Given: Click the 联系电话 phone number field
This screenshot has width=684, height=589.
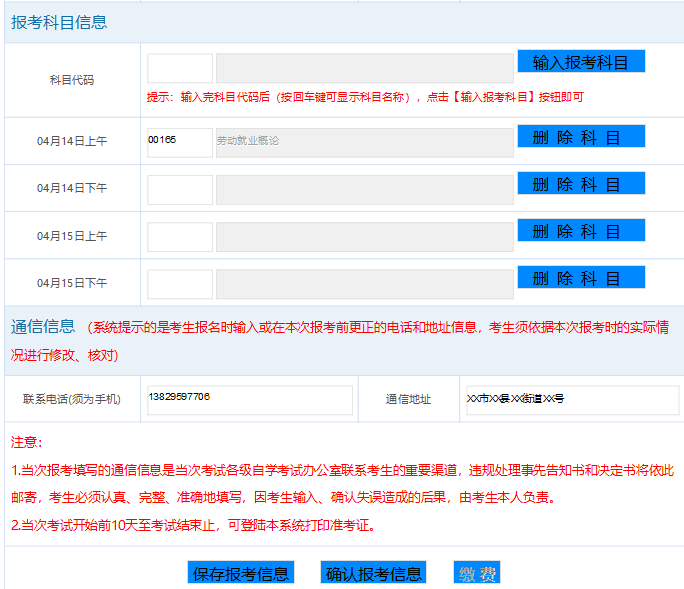Looking at the screenshot, I should coord(250,400).
